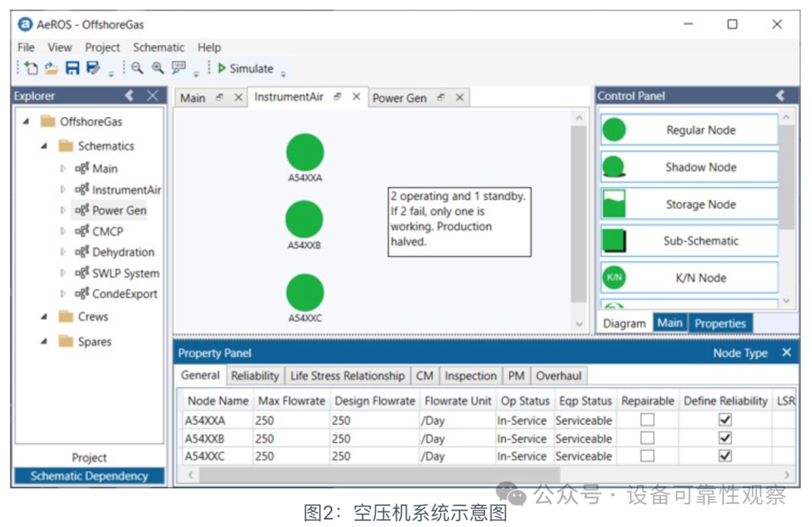Viewport: 812px width, 527px height.
Task: Click the property table horizontal scrollbar
Action: 380,474
